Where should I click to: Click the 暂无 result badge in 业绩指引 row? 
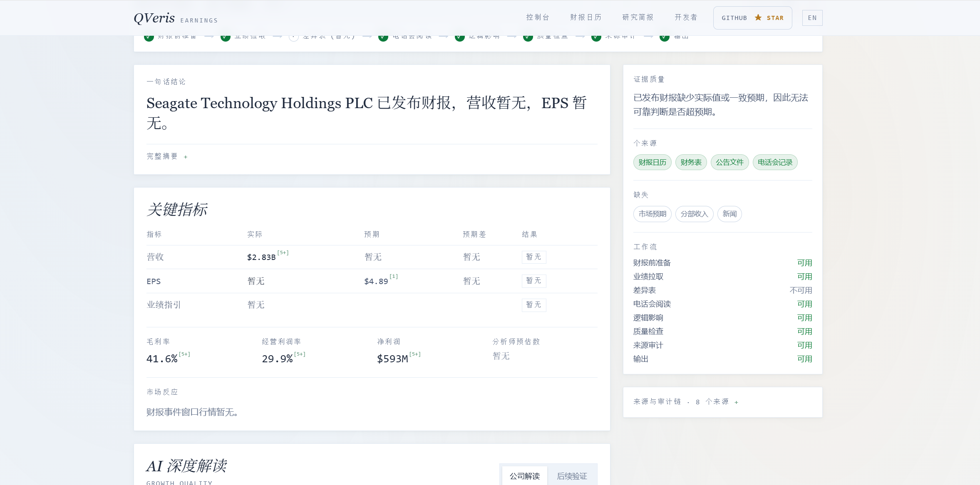(x=534, y=305)
